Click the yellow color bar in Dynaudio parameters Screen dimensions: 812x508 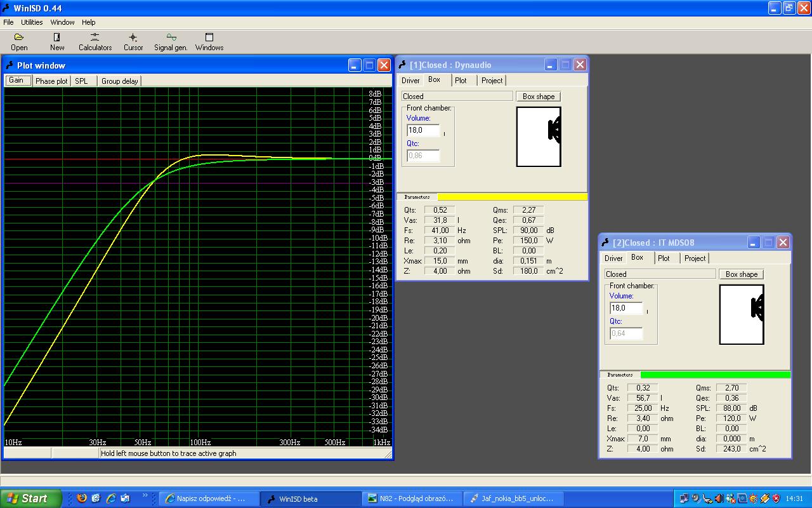point(512,197)
